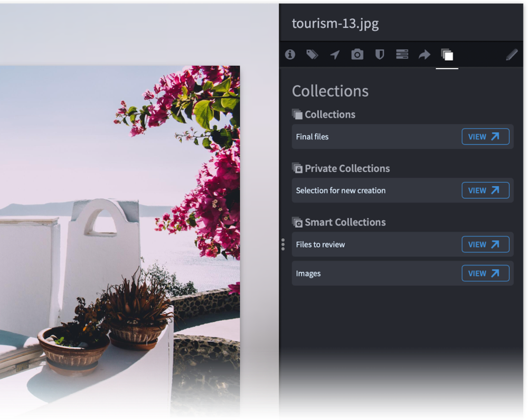Viewport: 528px width, 420px height.
Task: View the Files to review collection
Action: (485, 244)
